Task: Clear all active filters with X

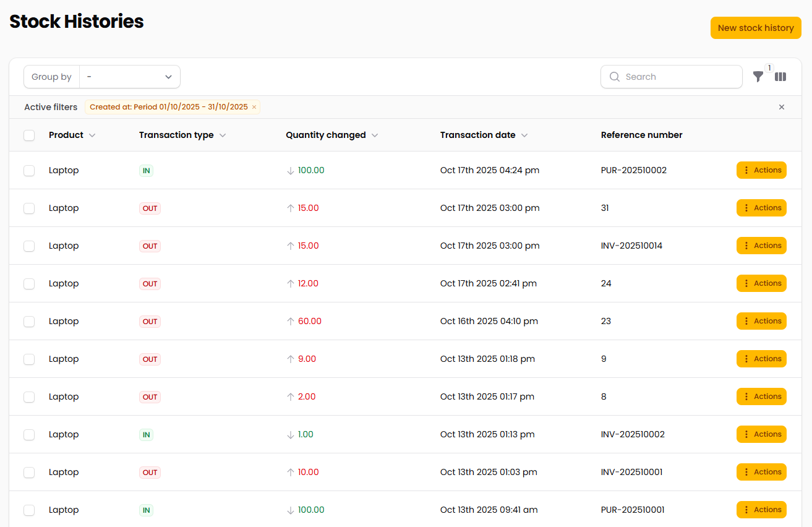Action: click(x=782, y=107)
